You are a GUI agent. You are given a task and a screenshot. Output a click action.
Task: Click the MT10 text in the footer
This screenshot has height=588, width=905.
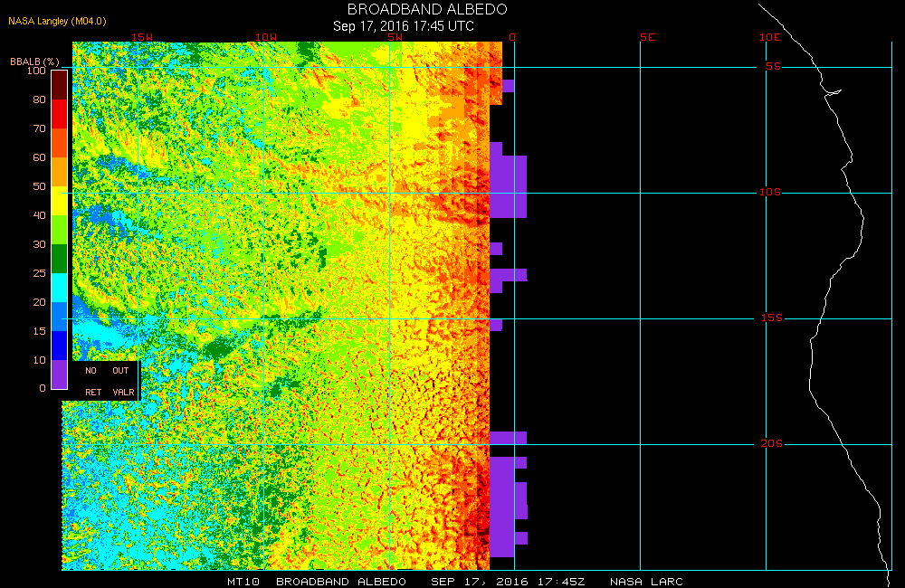pyautogui.click(x=243, y=582)
